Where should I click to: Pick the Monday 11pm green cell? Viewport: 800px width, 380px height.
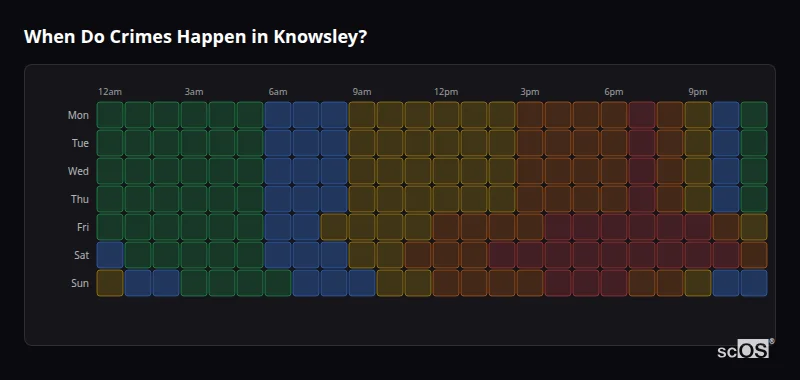pyautogui.click(x=754, y=115)
